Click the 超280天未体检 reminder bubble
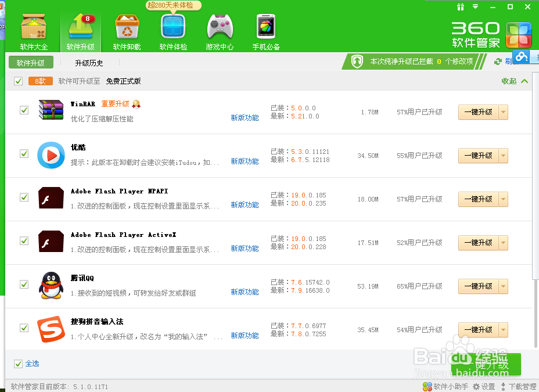Image resolution: width=539 pixels, height=392 pixels. (173, 5)
